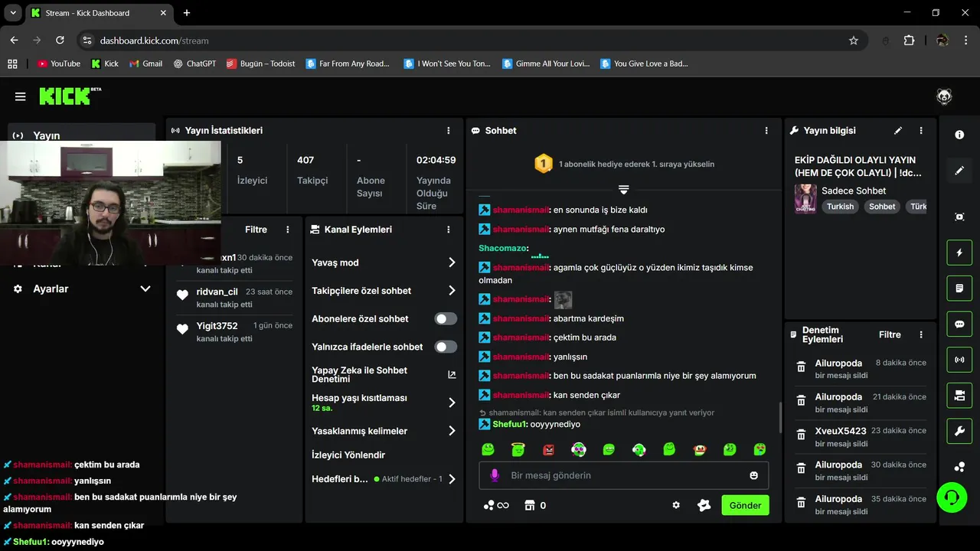Insert the halo angel Kick emote
The image size is (980, 551).
pyautogui.click(x=518, y=449)
